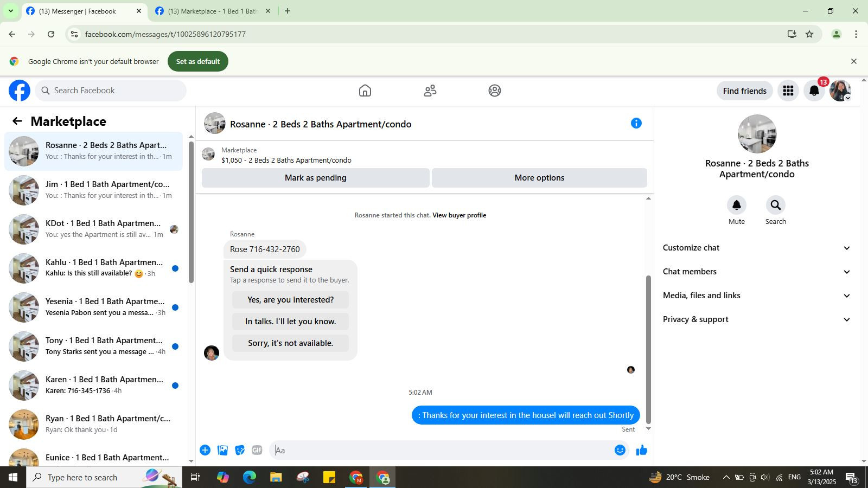Attach a photo or file to message
Screen dimensions: 868x488
point(222,450)
